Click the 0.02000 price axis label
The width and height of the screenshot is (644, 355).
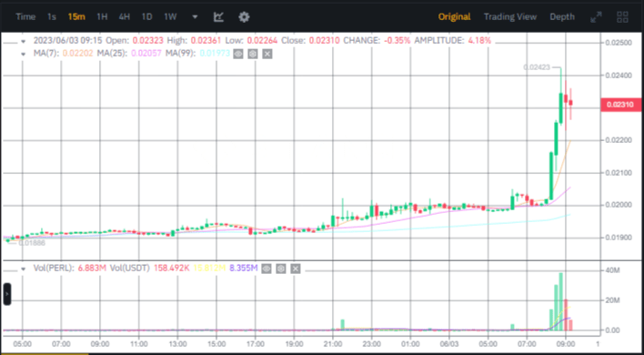(x=618, y=206)
